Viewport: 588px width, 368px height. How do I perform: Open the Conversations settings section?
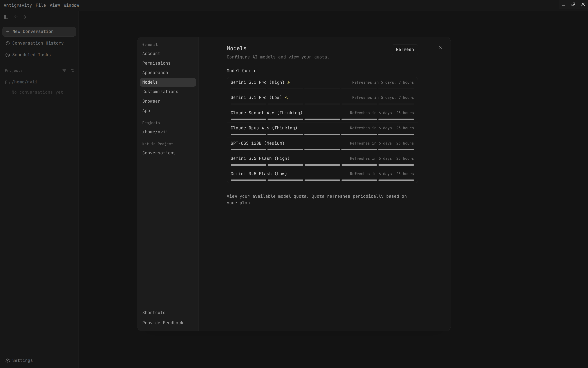point(168,153)
